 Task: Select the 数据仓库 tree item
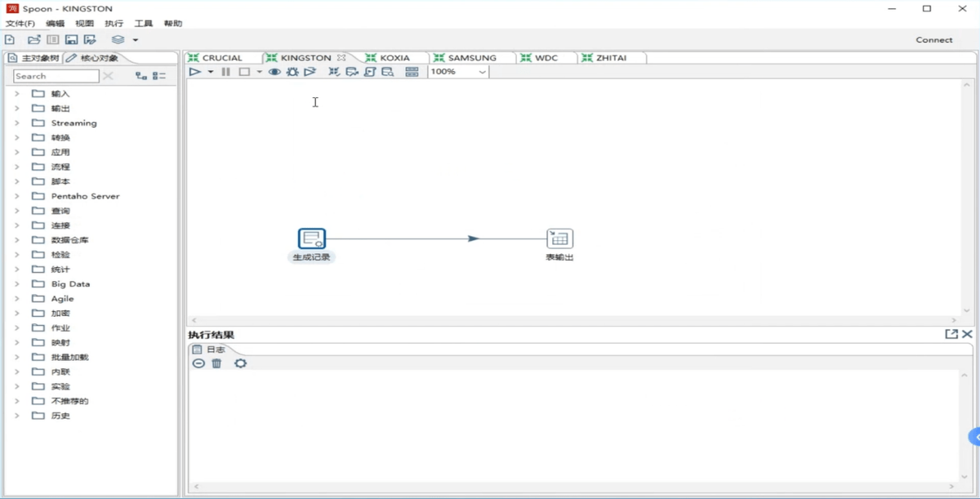point(70,240)
